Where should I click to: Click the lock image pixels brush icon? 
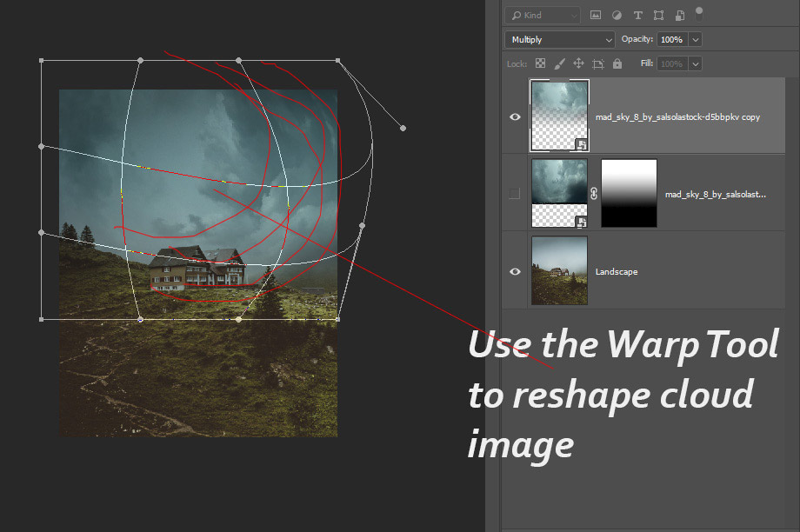tap(559, 63)
